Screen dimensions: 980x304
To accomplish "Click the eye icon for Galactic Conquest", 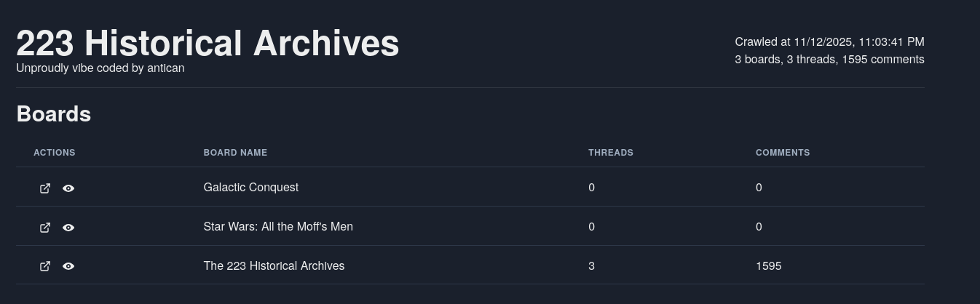I will (x=68, y=188).
